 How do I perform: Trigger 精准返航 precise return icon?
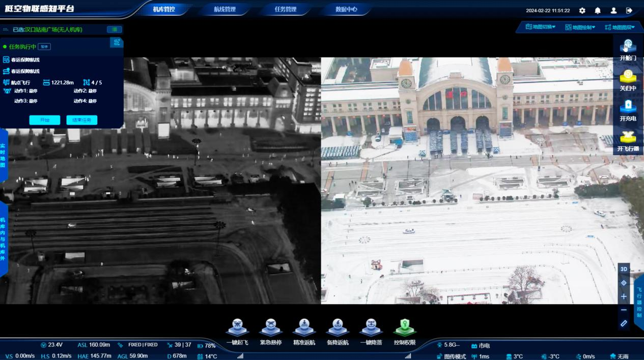point(304,328)
